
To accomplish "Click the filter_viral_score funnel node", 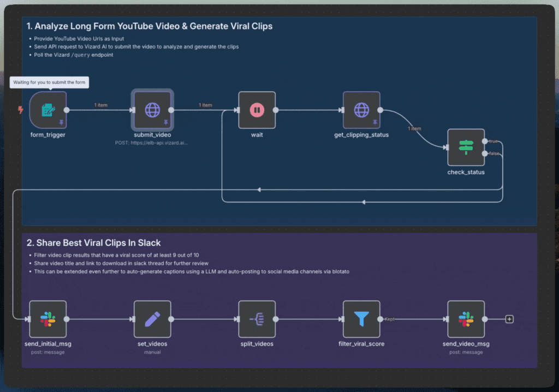I will click(361, 319).
